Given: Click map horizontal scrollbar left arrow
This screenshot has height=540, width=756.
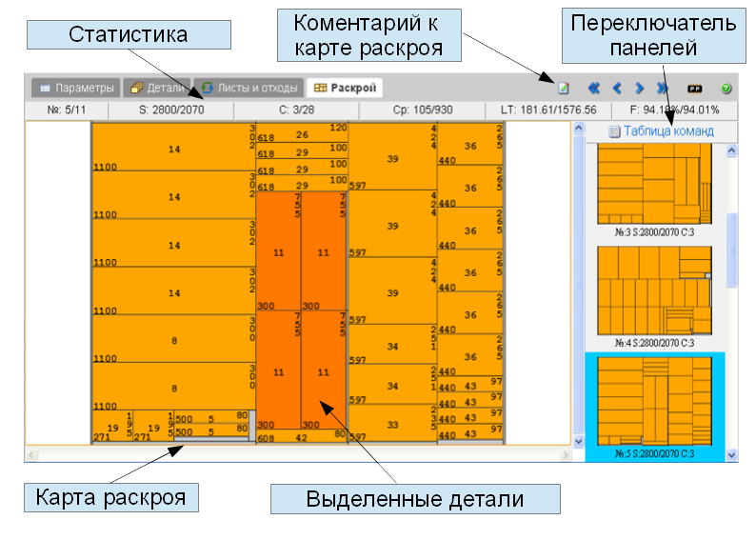Looking at the screenshot, I should [31, 454].
